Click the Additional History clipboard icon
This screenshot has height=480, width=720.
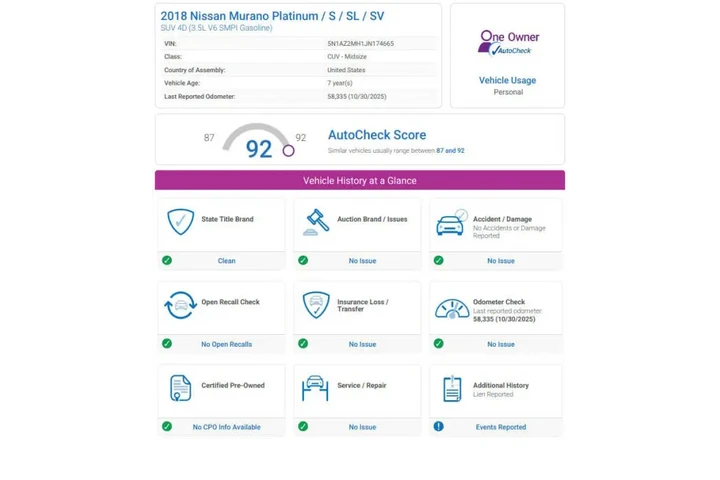click(x=452, y=388)
